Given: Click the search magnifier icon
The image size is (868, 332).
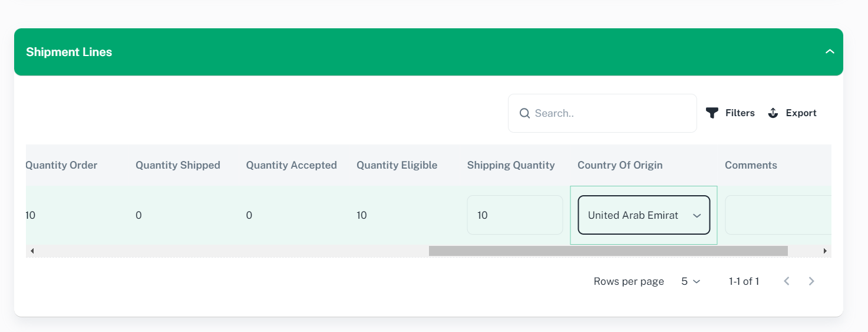Looking at the screenshot, I should [x=524, y=113].
